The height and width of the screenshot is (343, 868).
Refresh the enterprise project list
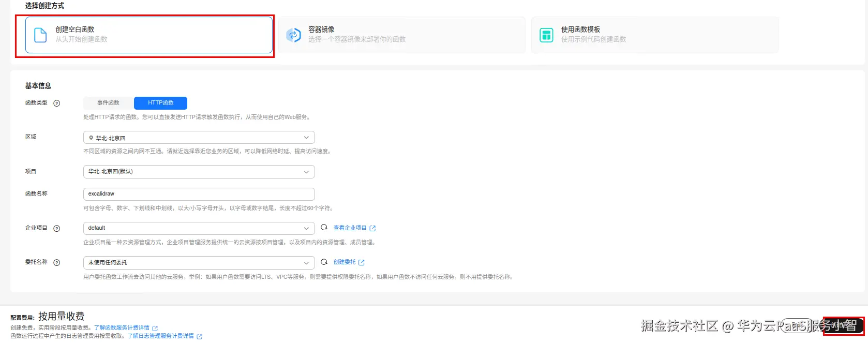[324, 228]
